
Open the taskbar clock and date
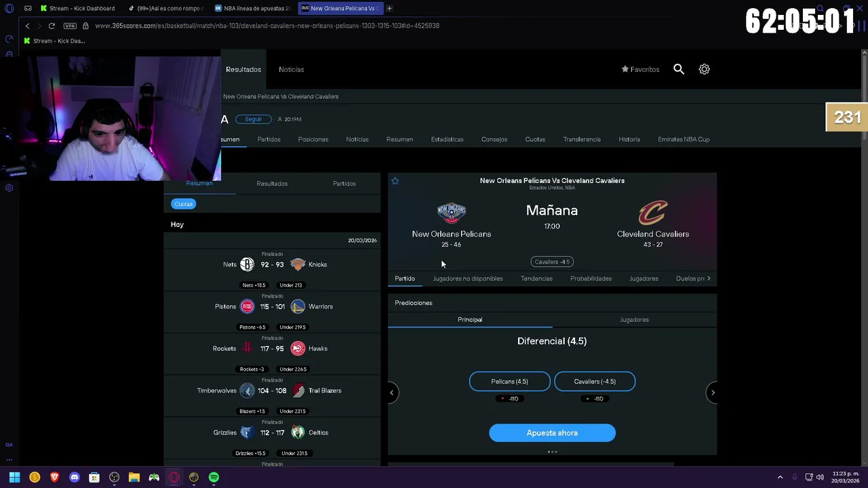846,477
